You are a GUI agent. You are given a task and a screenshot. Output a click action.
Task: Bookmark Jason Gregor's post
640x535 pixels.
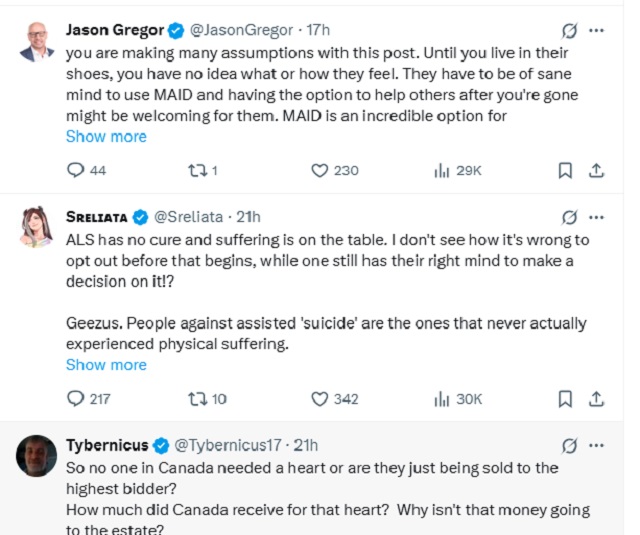[x=565, y=171]
